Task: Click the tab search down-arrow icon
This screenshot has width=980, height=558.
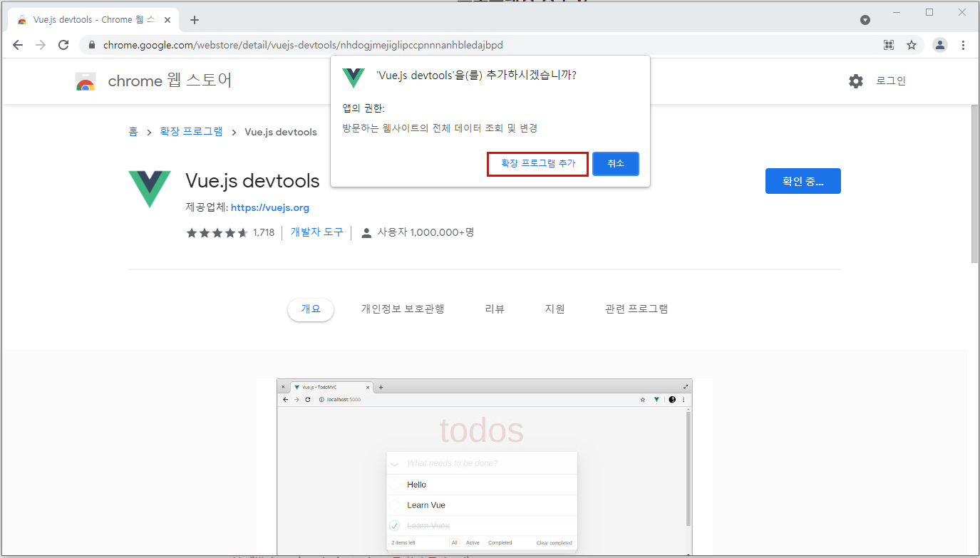Action: click(865, 20)
